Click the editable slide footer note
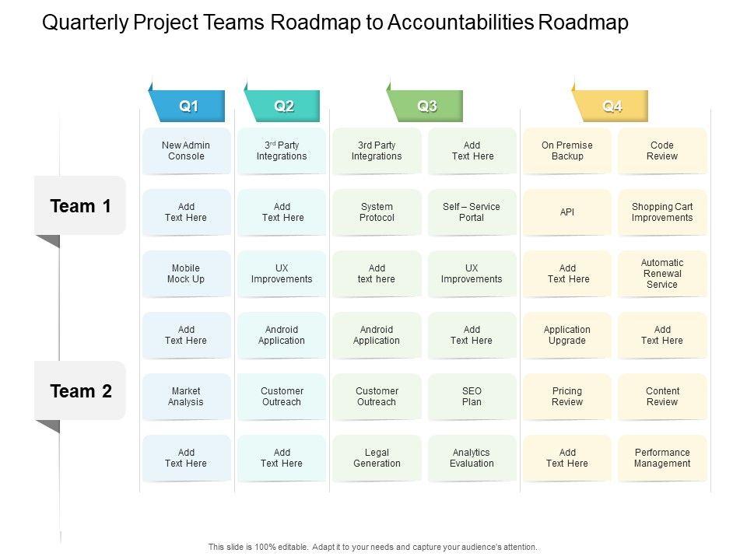Viewport: 747px width, 560px height. coord(373,547)
